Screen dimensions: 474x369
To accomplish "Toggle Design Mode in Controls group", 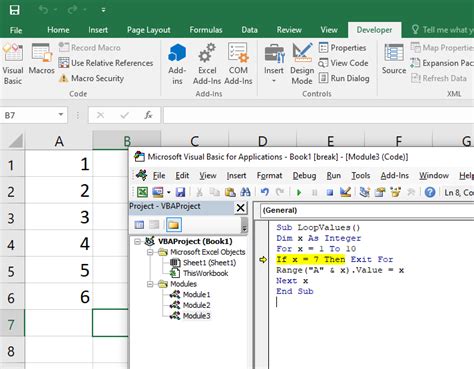I will [x=302, y=63].
